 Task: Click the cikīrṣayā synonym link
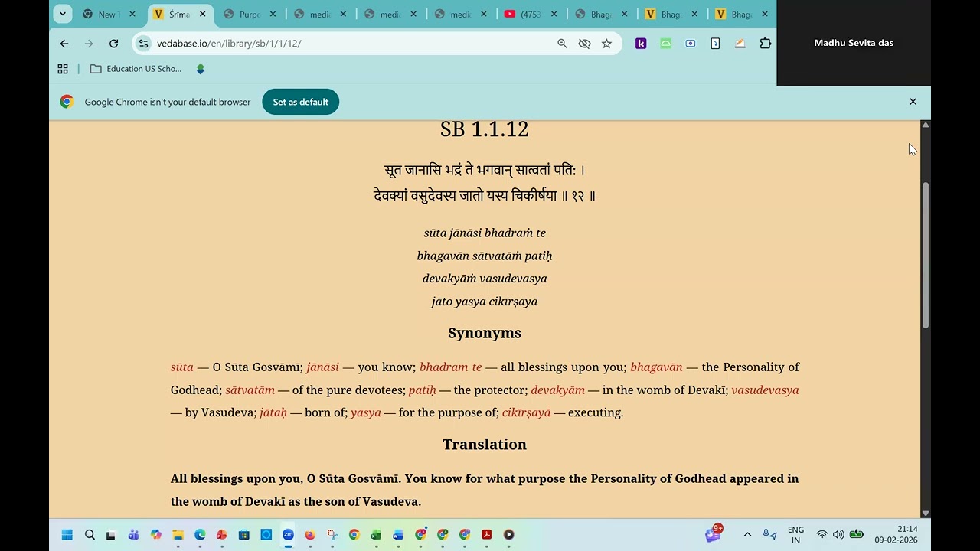526,412
